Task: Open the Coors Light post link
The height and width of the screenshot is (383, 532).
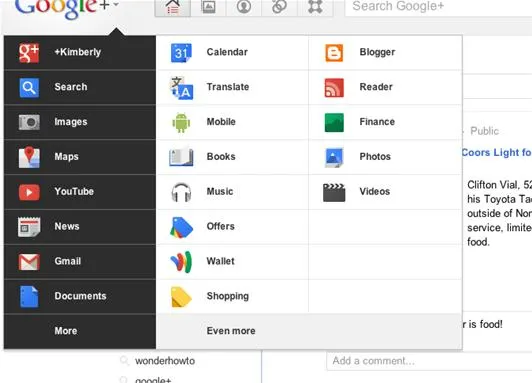Action: pyautogui.click(x=496, y=153)
